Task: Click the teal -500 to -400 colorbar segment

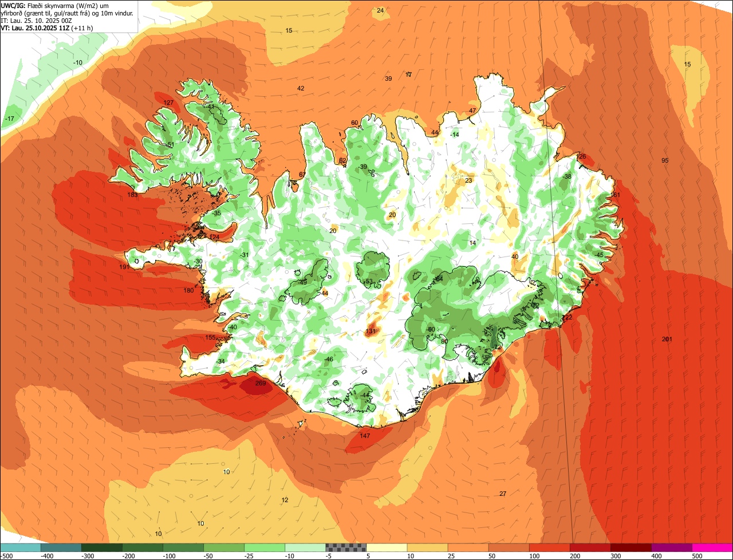Action: click(x=21, y=547)
